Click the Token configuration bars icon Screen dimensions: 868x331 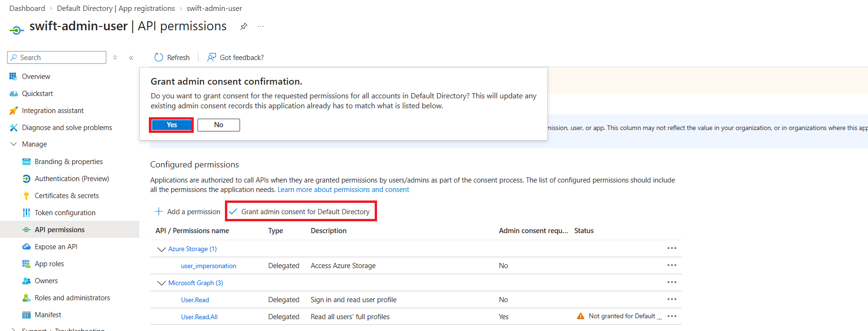(x=26, y=213)
